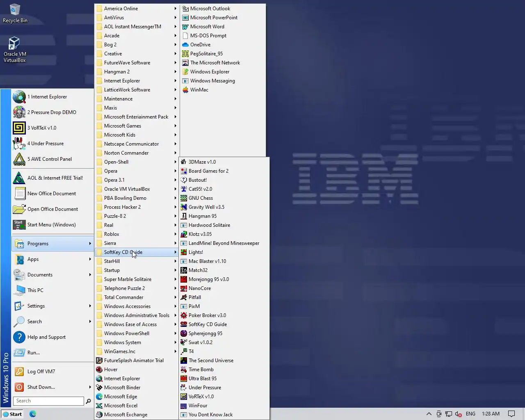Launch Poker Broker v3.0 icon
This screenshot has height=420, width=525.
point(184,315)
